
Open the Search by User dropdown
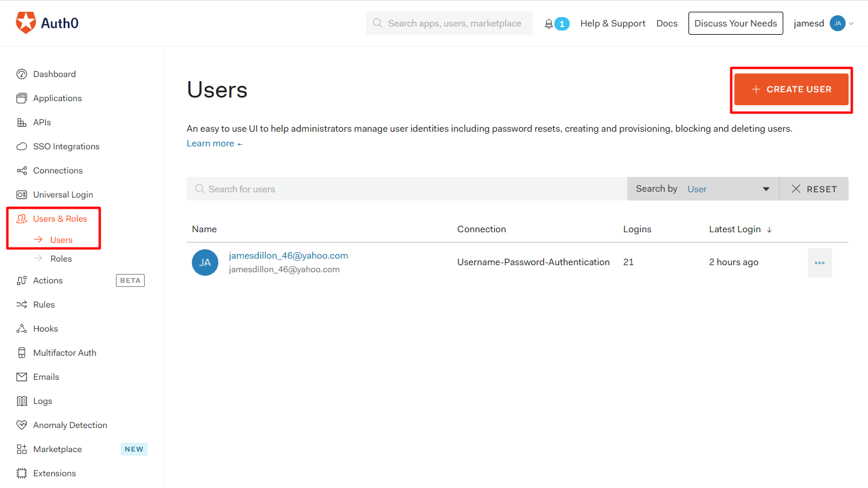(x=703, y=189)
